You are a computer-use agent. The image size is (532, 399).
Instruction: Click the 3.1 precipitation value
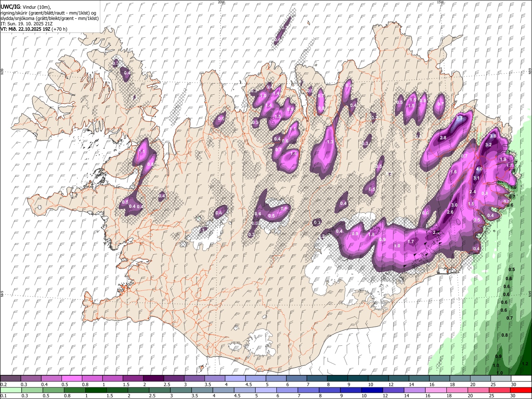pos(476,178)
